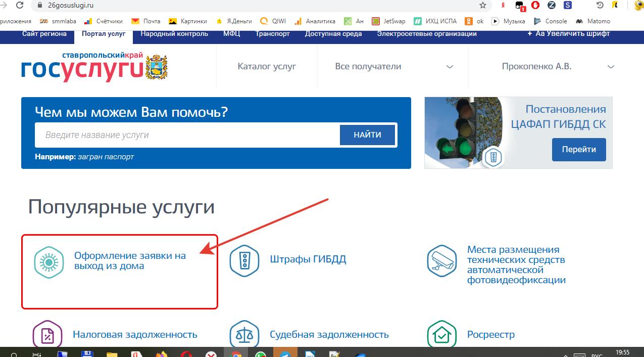Image resolution: width=644 pixels, height=357 pixels.
Task: Select the Доступная среда menu item
Action: (333, 34)
